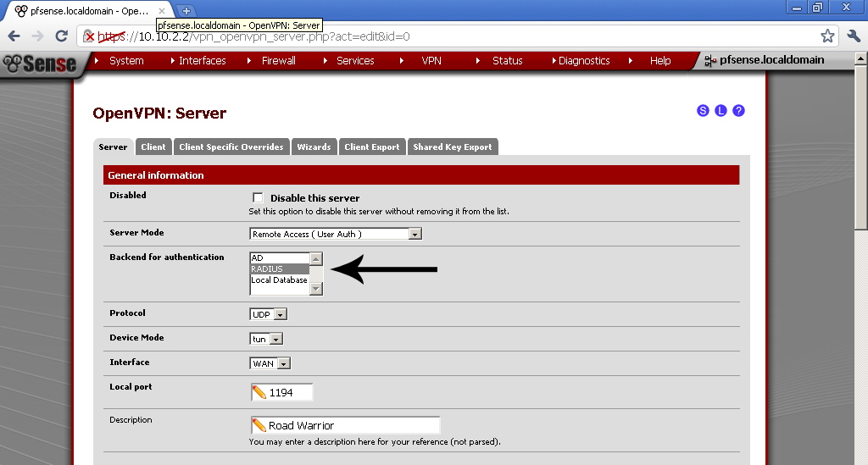
Task: Open the Firewall menu
Action: coord(278,61)
